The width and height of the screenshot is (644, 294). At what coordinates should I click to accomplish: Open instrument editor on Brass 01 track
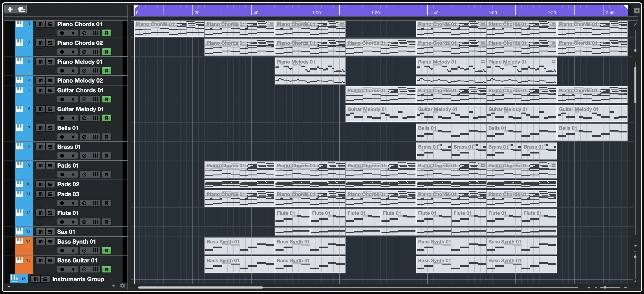pos(95,156)
